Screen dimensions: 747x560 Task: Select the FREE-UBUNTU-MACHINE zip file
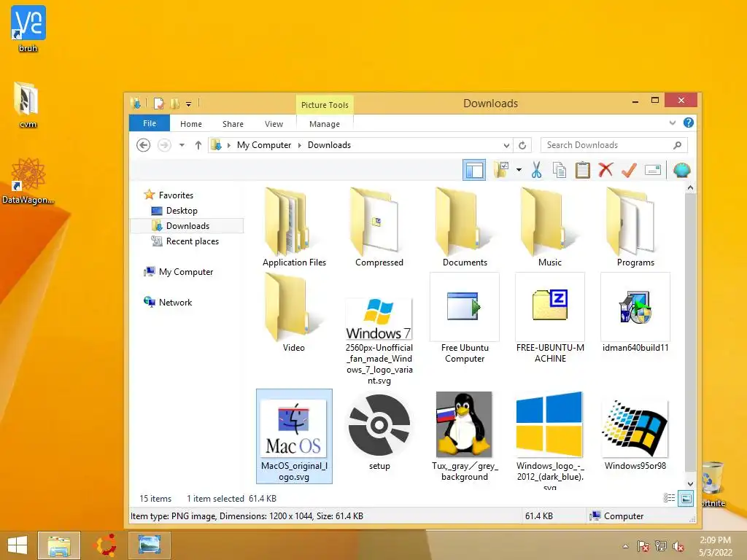click(x=550, y=318)
